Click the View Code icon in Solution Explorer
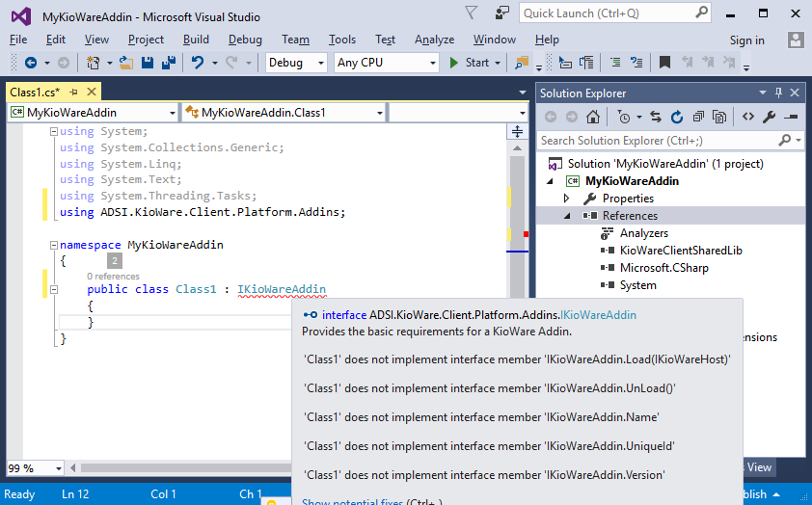 tap(747, 117)
